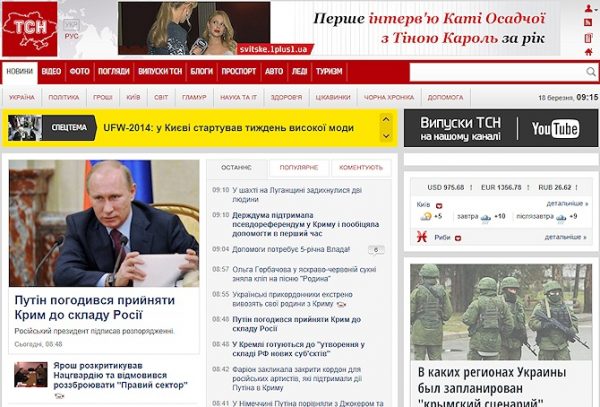Click weather детальніше link
Viewport: 600px width, 407px height.
tap(567, 204)
